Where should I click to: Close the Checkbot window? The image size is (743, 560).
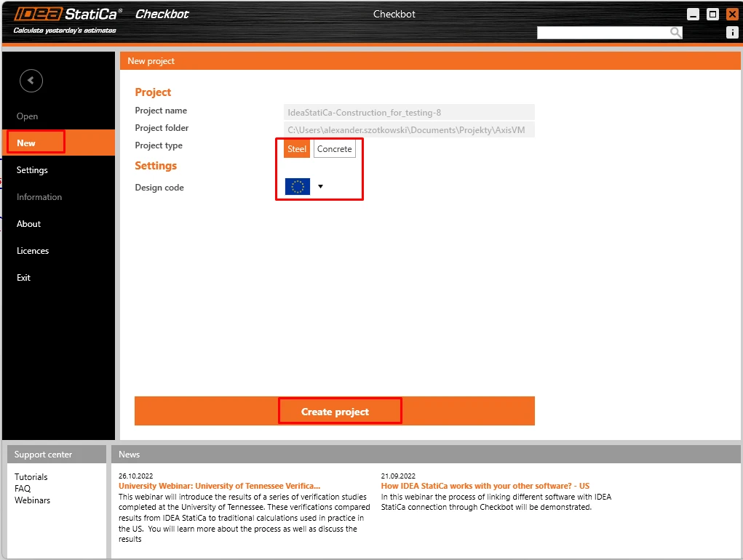[732, 15]
